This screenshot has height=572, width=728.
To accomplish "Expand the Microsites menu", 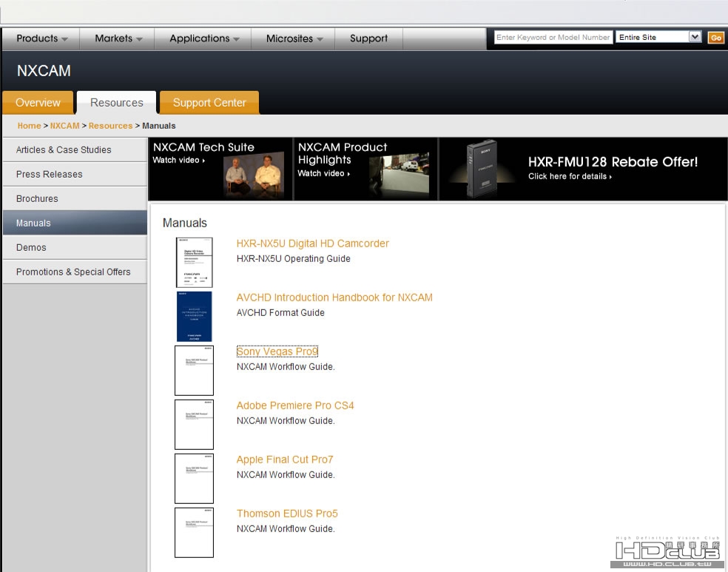I will tap(294, 38).
